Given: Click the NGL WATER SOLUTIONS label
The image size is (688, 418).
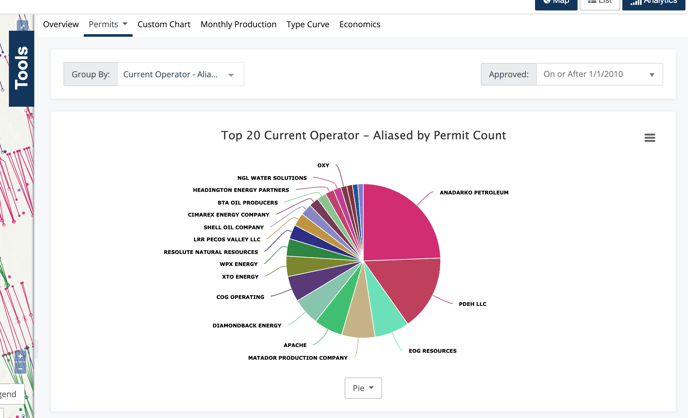Looking at the screenshot, I should pyautogui.click(x=272, y=178).
